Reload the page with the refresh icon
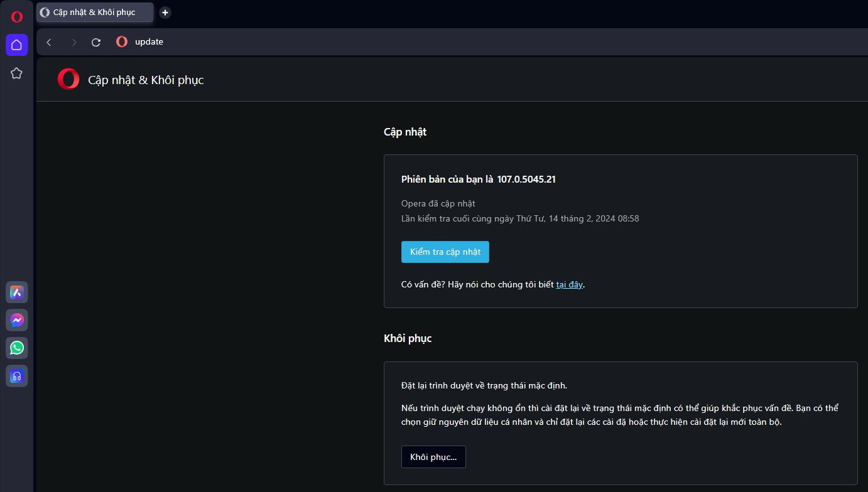Image resolution: width=868 pixels, height=492 pixels. pos(96,42)
